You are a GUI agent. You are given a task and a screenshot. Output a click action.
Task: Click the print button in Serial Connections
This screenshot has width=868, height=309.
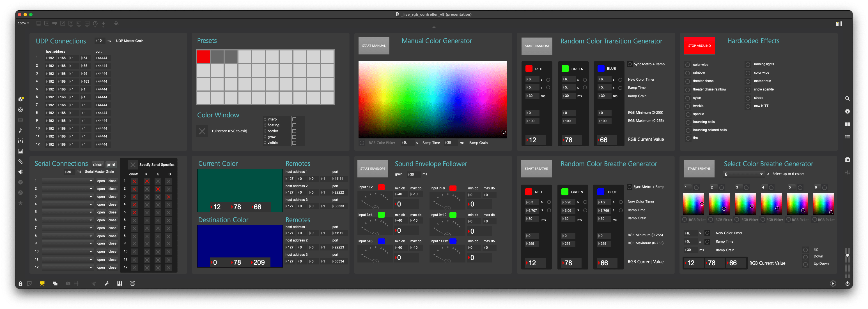tap(111, 165)
